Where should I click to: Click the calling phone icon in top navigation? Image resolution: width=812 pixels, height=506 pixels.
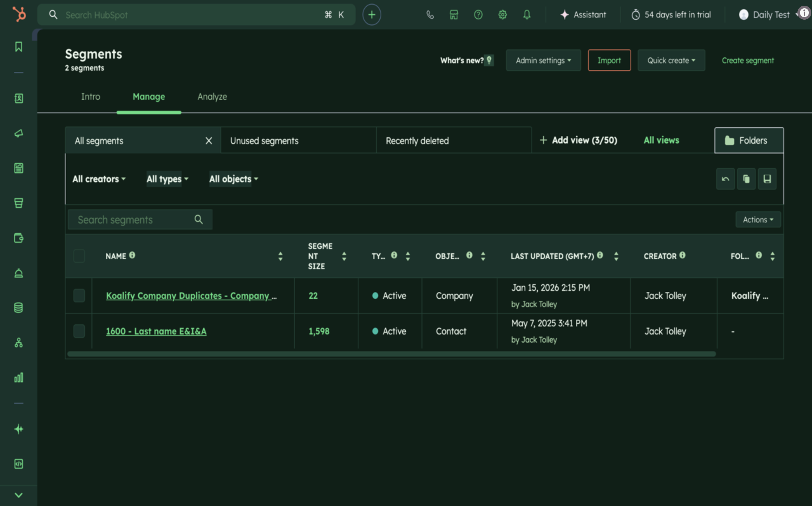point(430,14)
